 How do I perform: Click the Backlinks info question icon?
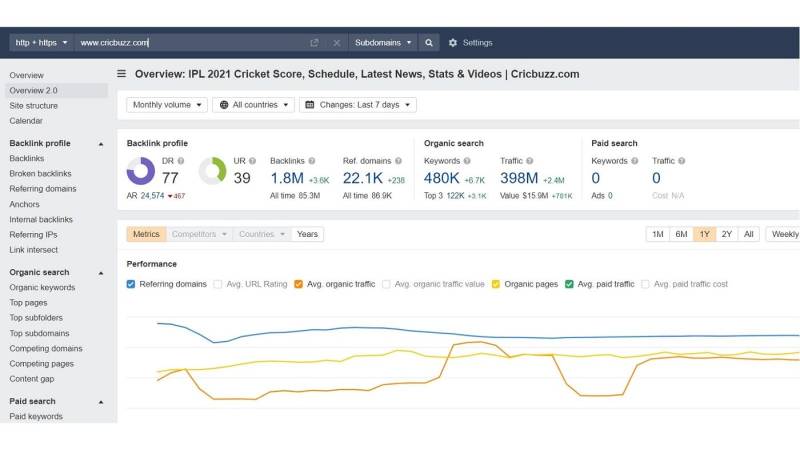(312, 161)
